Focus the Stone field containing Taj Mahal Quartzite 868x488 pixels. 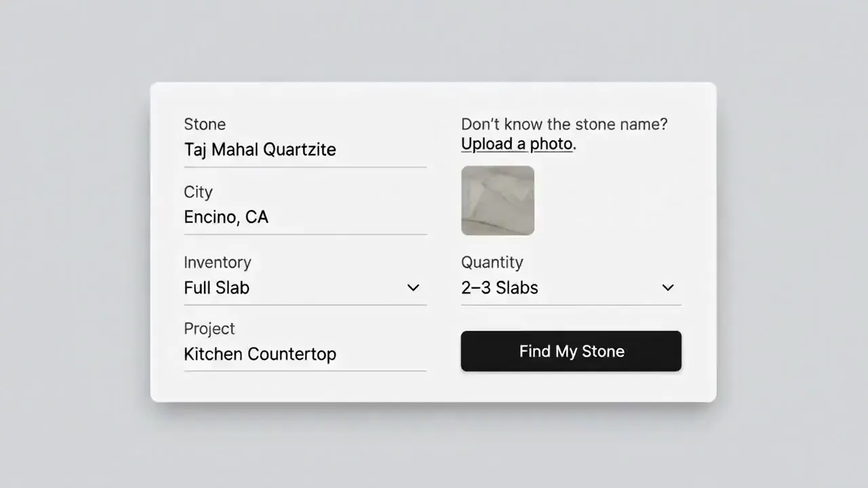pos(305,150)
